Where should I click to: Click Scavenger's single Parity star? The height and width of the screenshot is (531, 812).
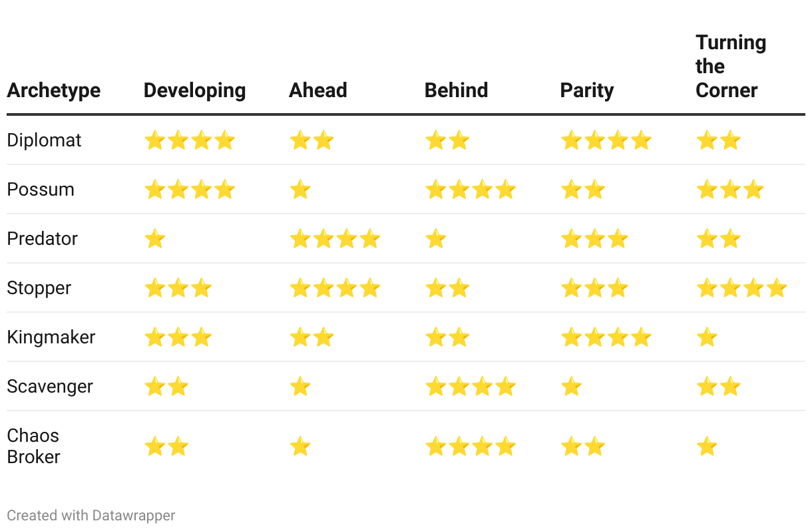[x=572, y=387]
